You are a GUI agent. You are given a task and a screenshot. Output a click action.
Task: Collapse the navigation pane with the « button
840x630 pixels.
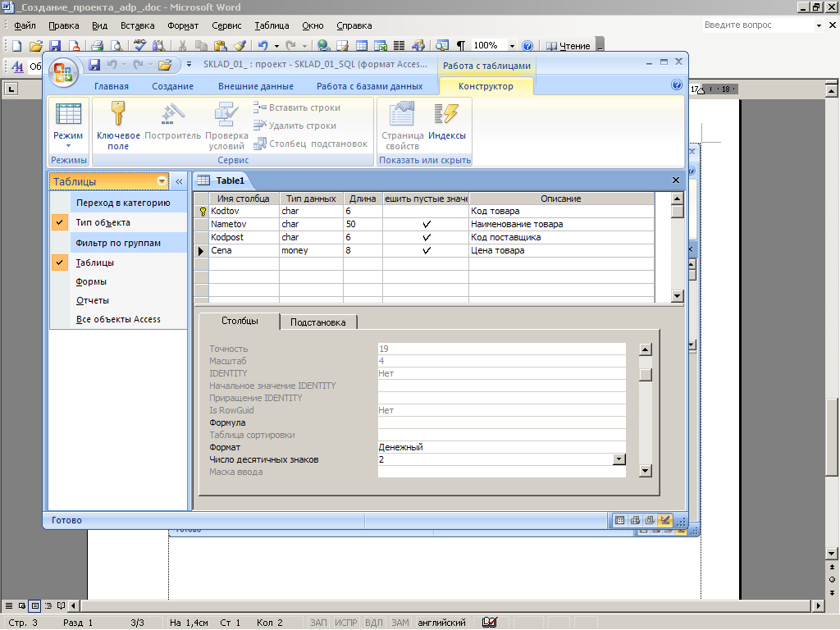coord(179,181)
